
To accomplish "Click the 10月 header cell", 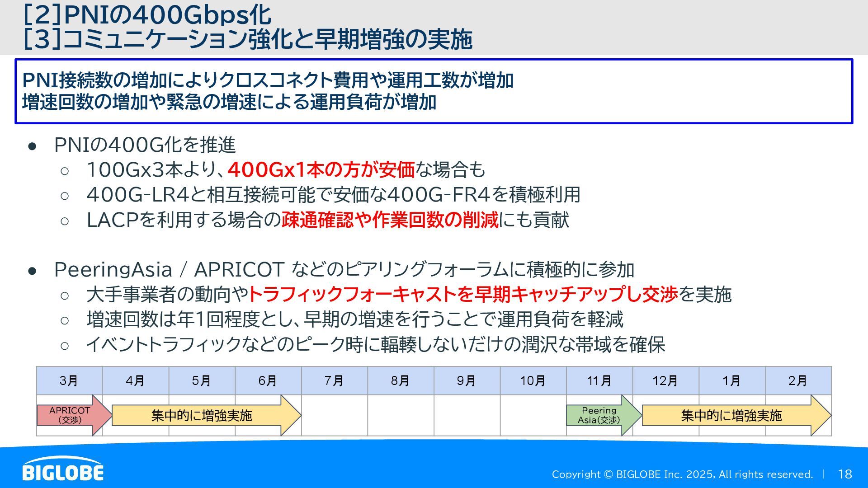I will pyautogui.click(x=533, y=381).
